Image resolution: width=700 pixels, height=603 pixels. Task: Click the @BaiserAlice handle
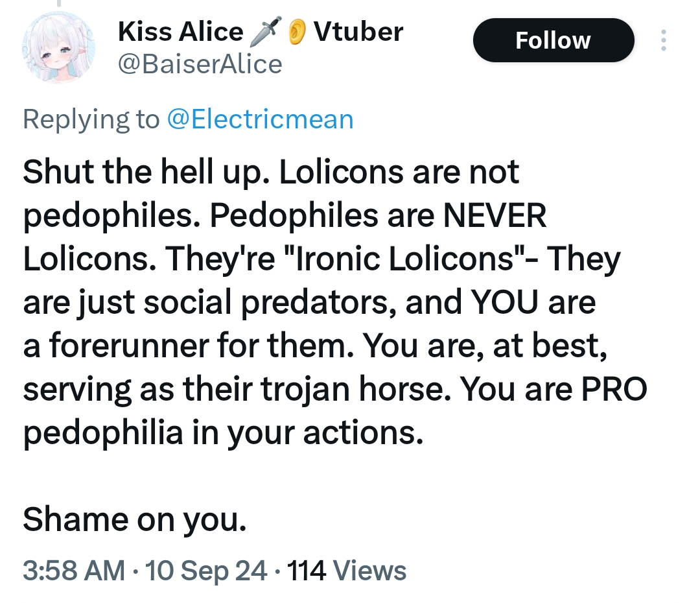[200, 64]
